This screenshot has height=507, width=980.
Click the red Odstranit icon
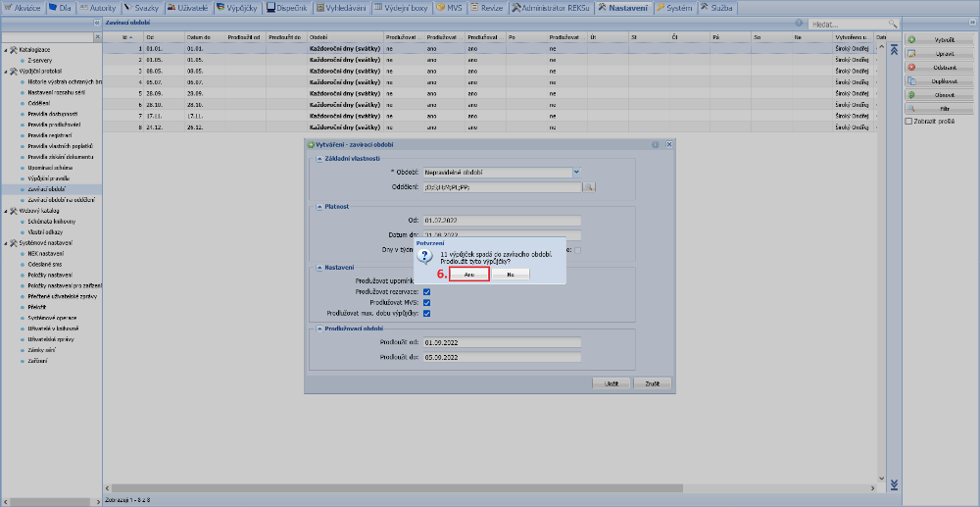912,68
